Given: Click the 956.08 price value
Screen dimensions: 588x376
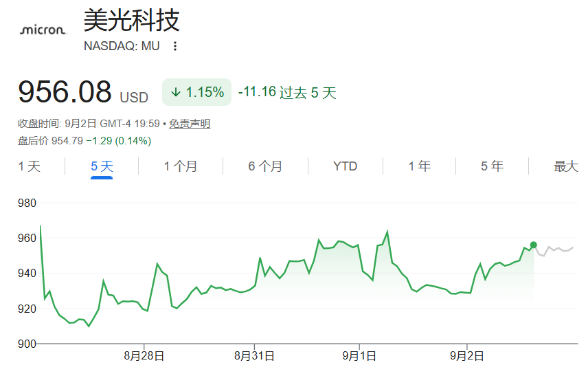Looking at the screenshot, I should 65,91.
